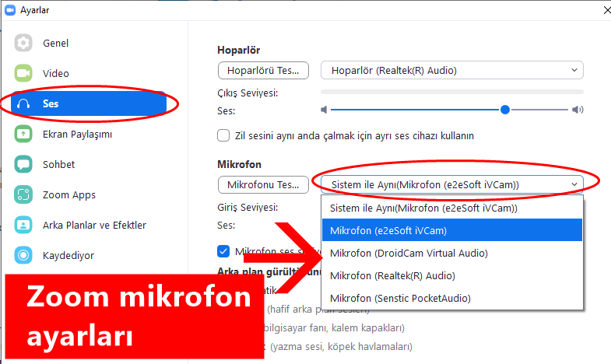This screenshot has height=364, width=611.
Task: Select Mikrofon (Senstic PocketAudio) option
Action: tap(452, 298)
